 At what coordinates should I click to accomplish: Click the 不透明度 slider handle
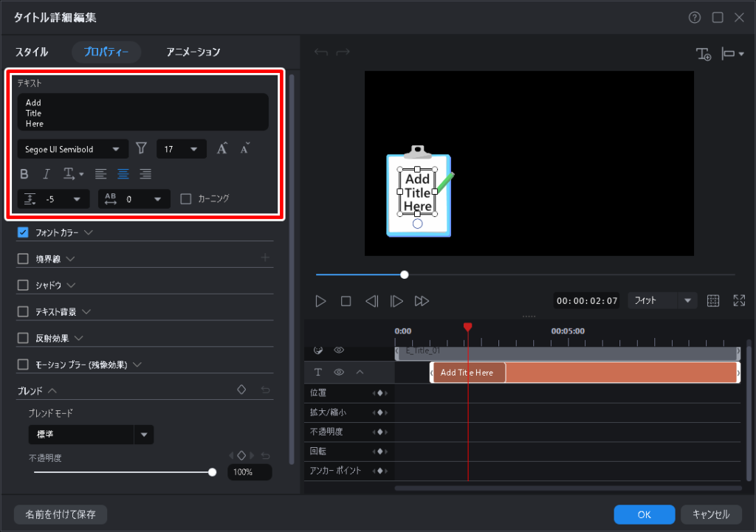(213, 472)
